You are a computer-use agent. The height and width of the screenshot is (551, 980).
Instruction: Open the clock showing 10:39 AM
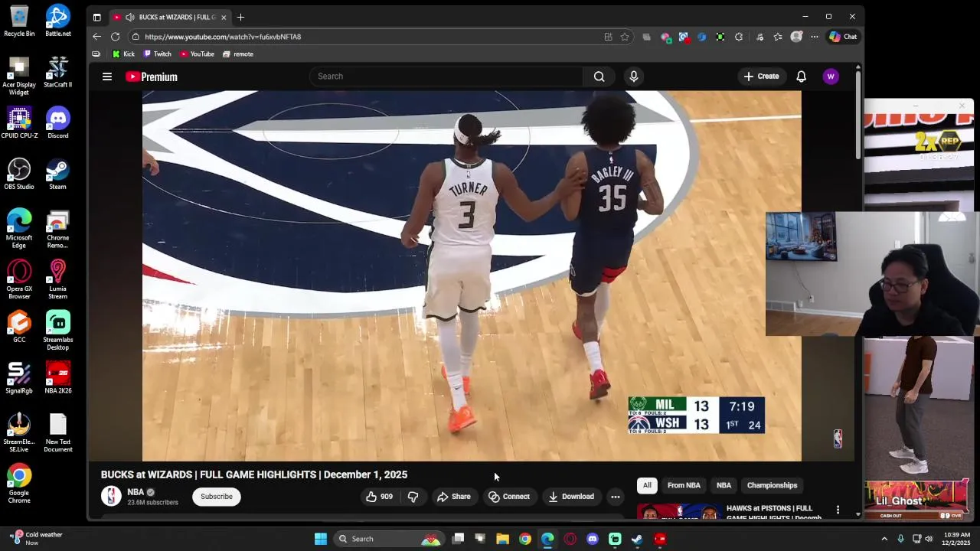pos(957,539)
